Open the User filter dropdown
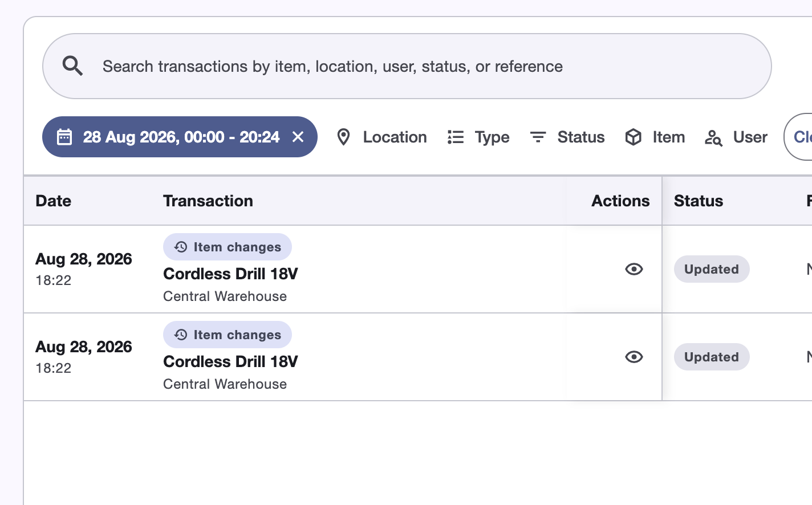 tap(736, 137)
